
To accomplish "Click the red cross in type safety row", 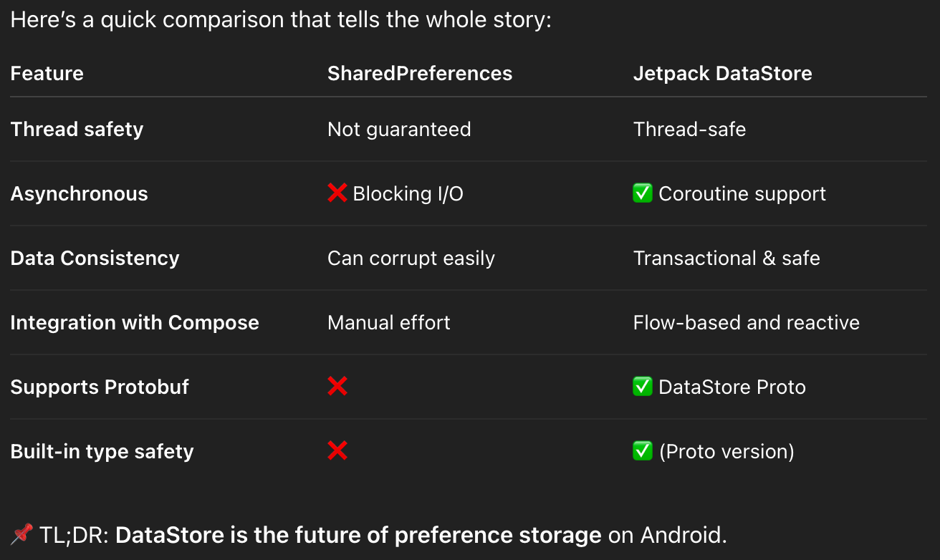I will tap(337, 451).
